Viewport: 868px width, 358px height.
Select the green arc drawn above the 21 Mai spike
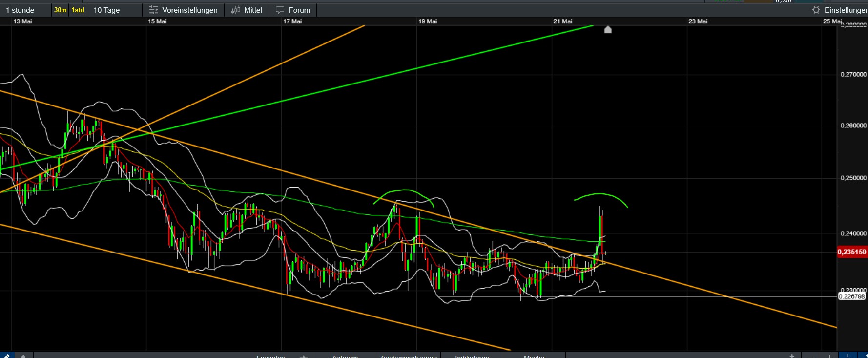pyautogui.click(x=601, y=194)
